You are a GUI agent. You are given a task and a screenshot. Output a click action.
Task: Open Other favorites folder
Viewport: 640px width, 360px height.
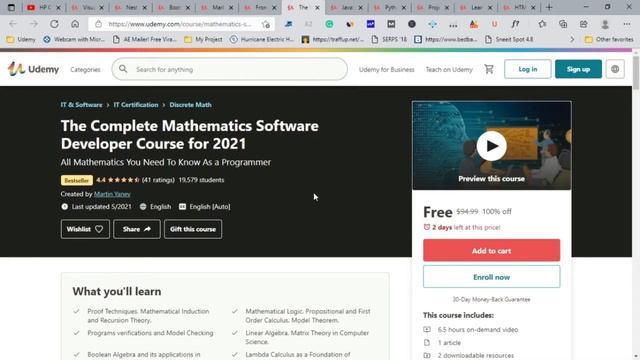(609, 39)
